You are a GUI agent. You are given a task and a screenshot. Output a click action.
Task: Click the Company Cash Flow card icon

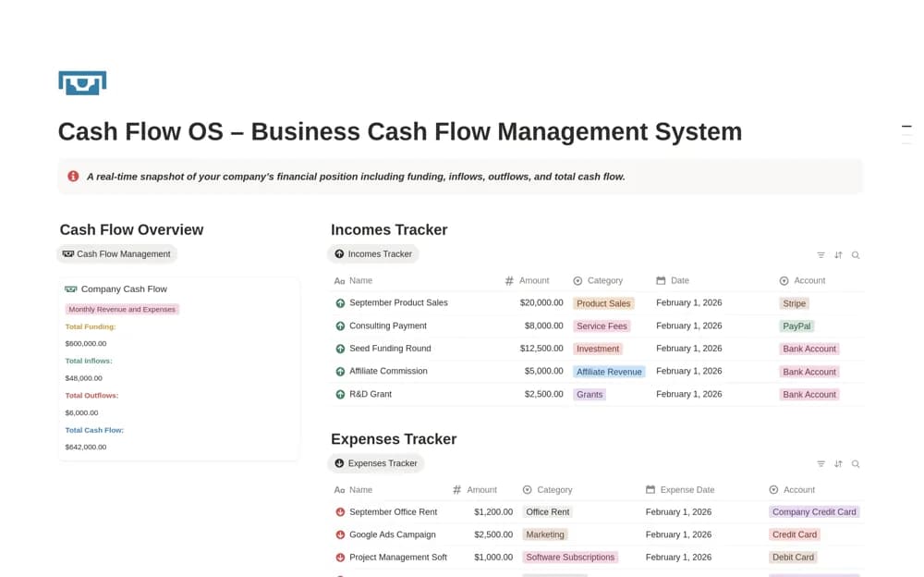point(71,289)
